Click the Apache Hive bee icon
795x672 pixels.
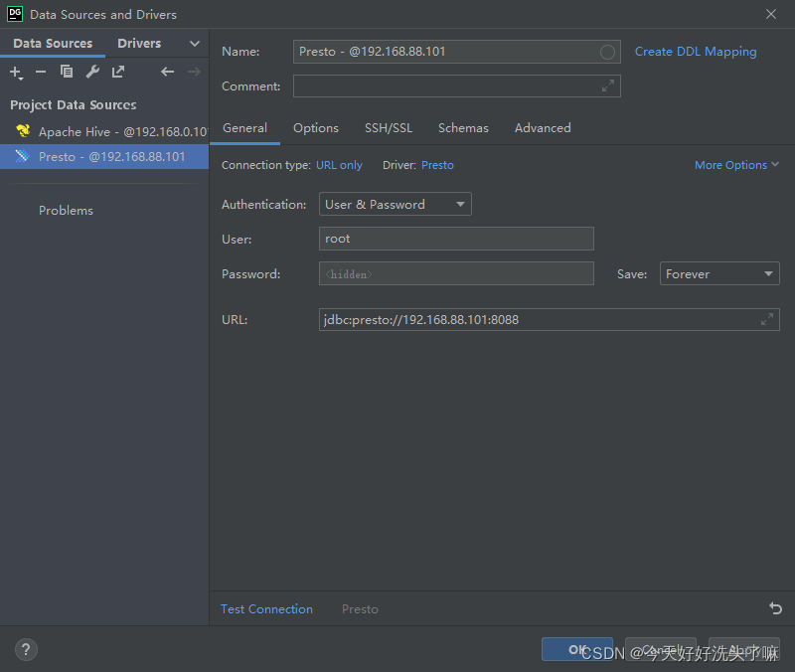pyautogui.click(x=23, y=131)
